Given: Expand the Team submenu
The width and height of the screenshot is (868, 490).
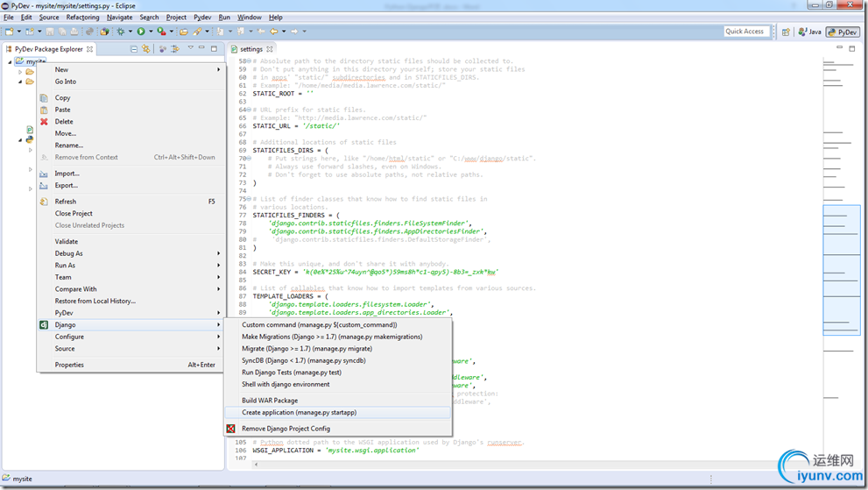Looking at the screenshot, I should pos(131,277).
